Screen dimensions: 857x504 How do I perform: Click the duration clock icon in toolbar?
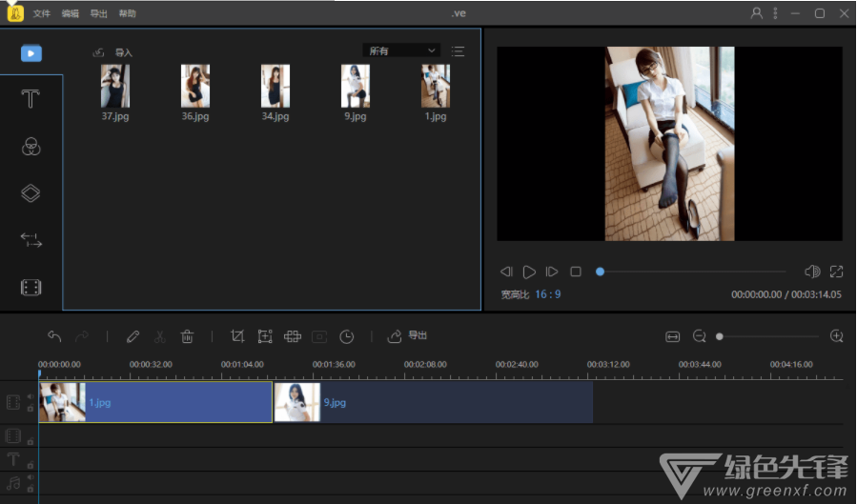click(x=347, y=336)
